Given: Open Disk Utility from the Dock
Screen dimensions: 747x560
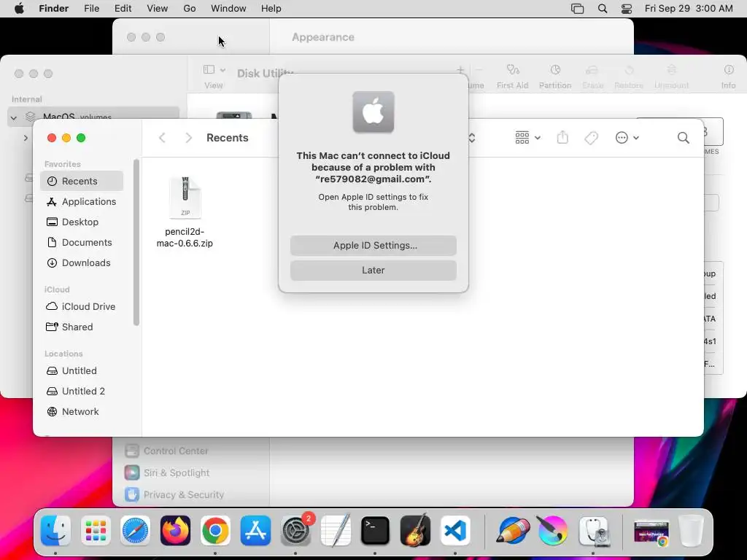Looking at the screenshot, I should pyautogui.click(x=593, y=531).
